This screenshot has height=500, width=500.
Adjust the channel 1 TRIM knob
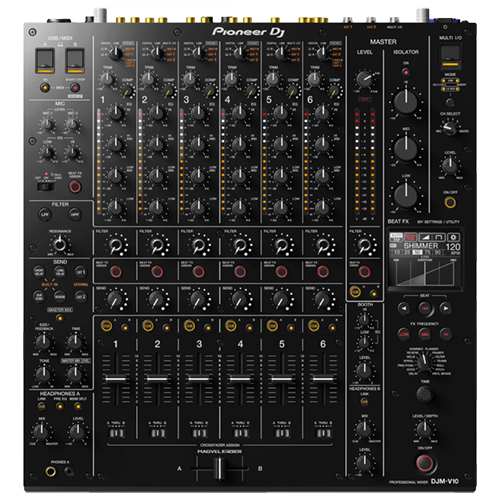[x=107, y=79]
